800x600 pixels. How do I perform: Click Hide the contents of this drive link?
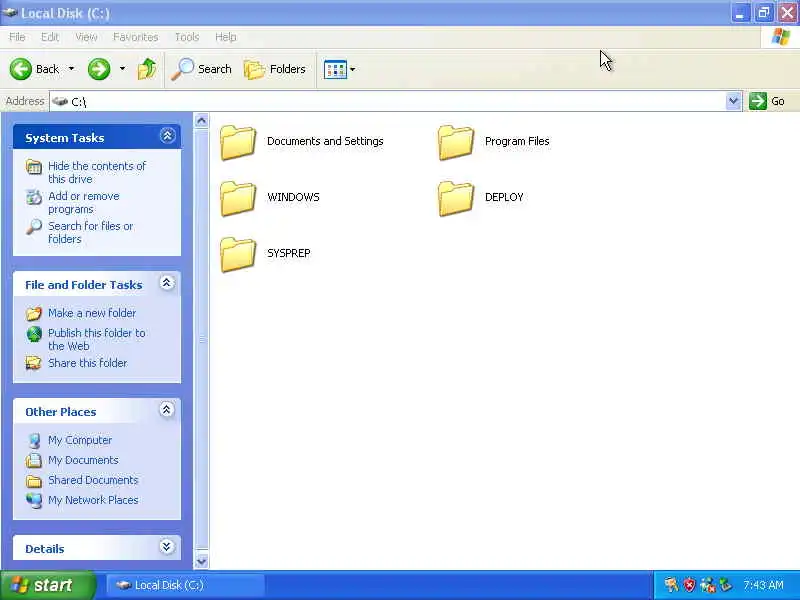tap(97, 172)
